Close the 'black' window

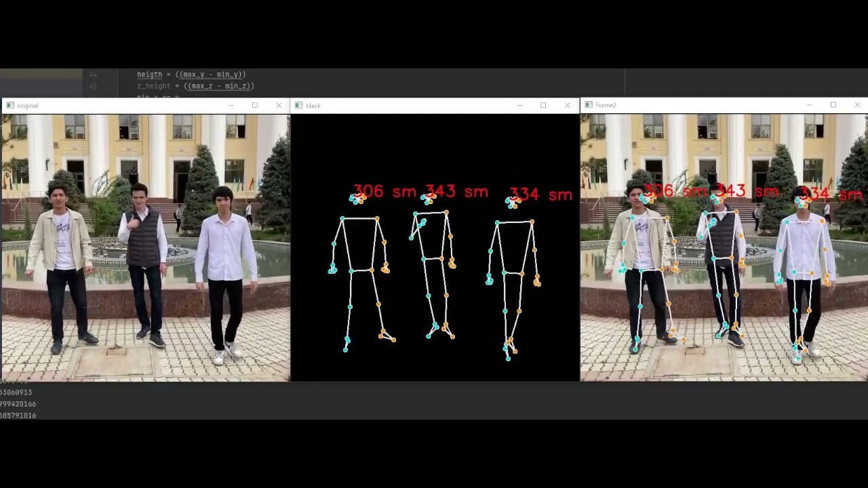568,106
